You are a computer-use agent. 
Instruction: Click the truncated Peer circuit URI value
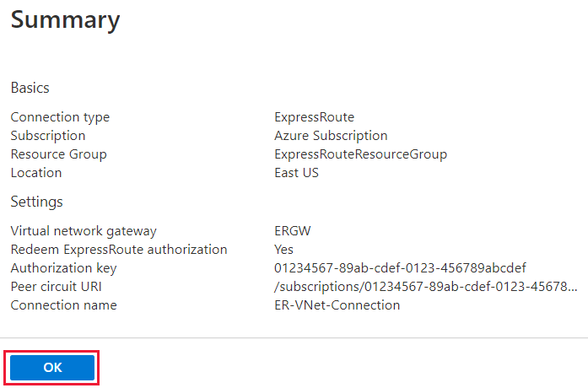tap(426, 287)
